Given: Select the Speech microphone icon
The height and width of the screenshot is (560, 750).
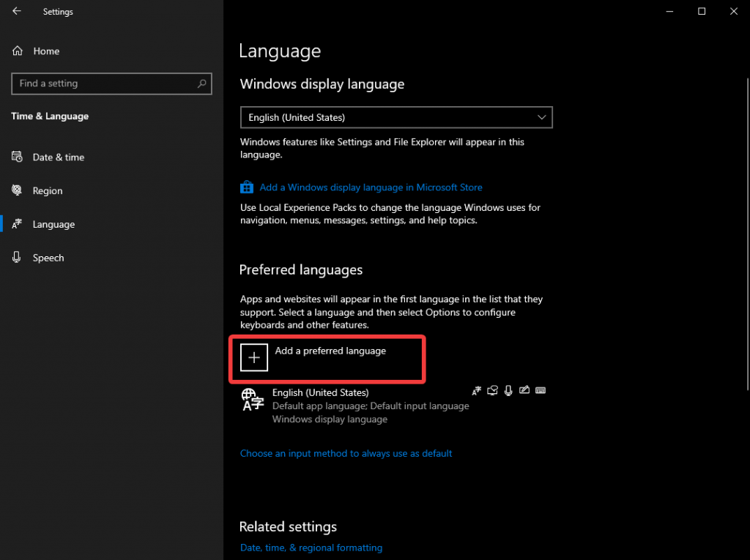Looking at the screenshot, I should tap(17, 257).
